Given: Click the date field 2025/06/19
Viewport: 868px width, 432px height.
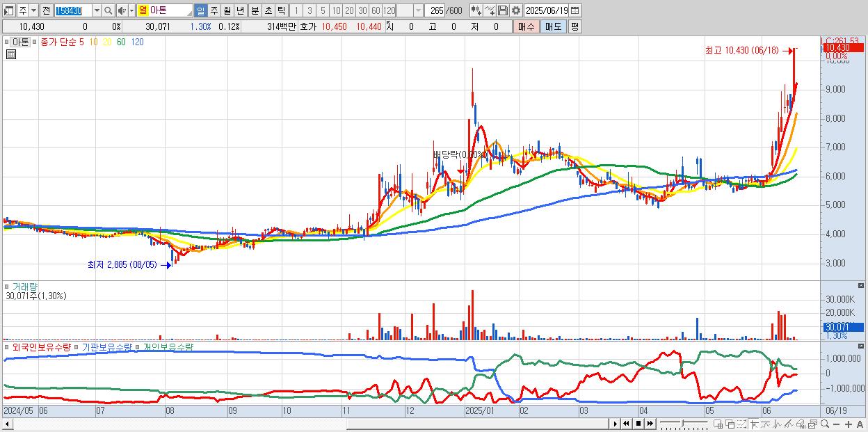Looking at the screenshot, I should [547, 10].
